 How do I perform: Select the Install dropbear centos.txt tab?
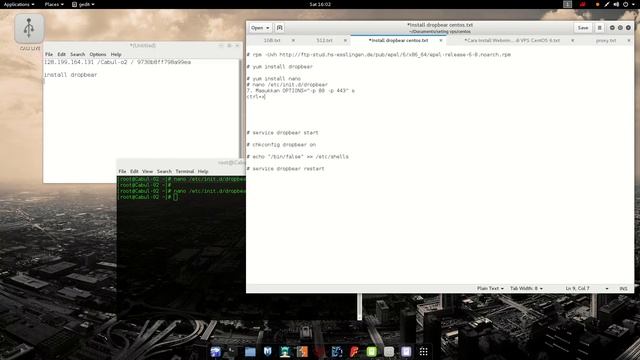coord(398,40)
